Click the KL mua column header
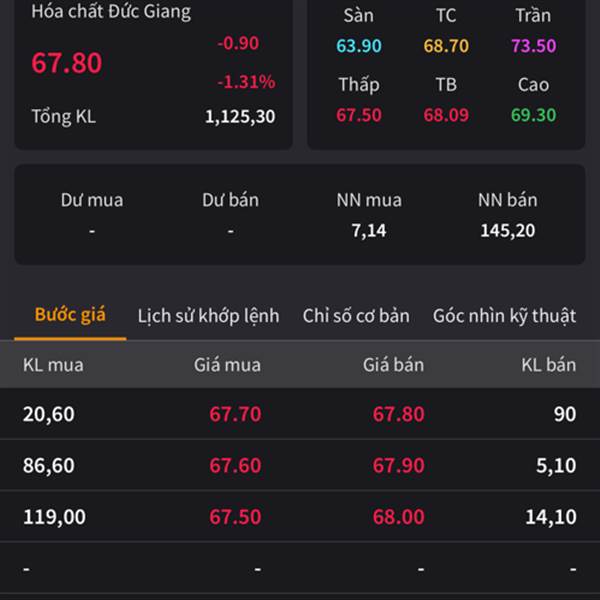The image size is (600, 600). pyautogui.click(x=53, y=365)
